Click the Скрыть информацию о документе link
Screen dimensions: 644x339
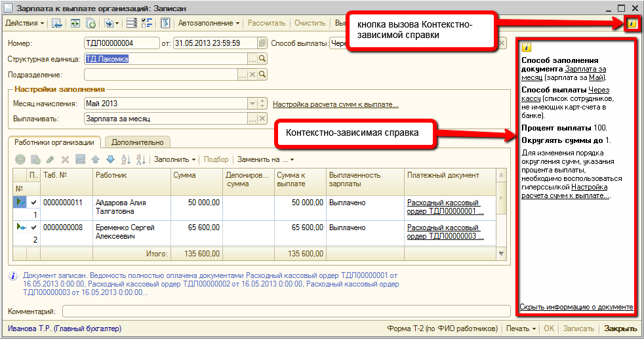click(576, 307)
